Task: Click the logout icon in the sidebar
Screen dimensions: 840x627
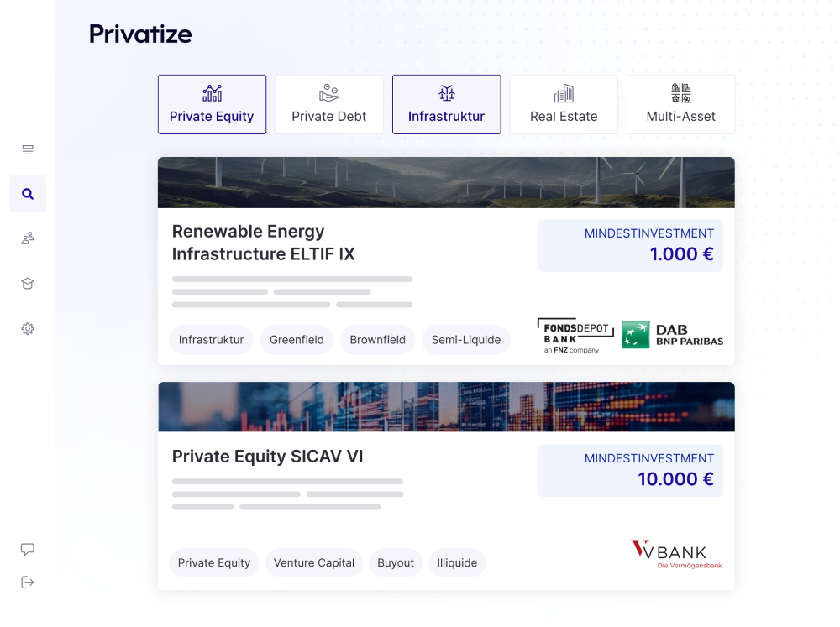Action: (28, 582)
